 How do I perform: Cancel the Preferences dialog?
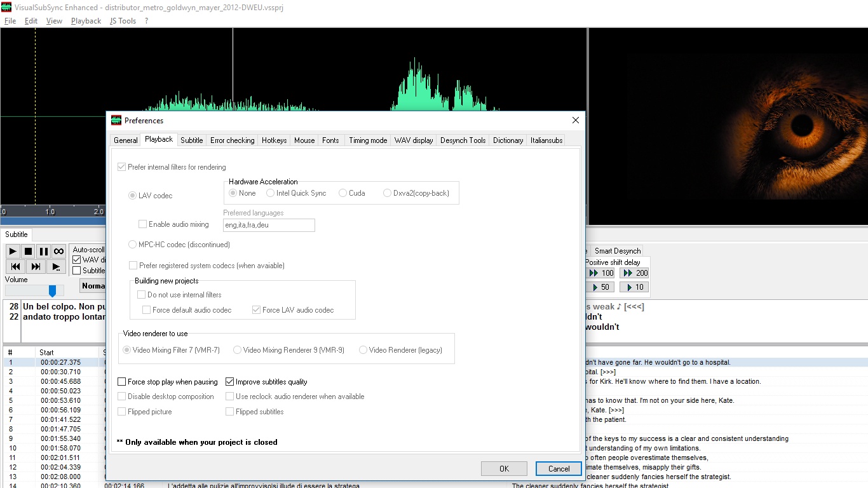(559, 469)
